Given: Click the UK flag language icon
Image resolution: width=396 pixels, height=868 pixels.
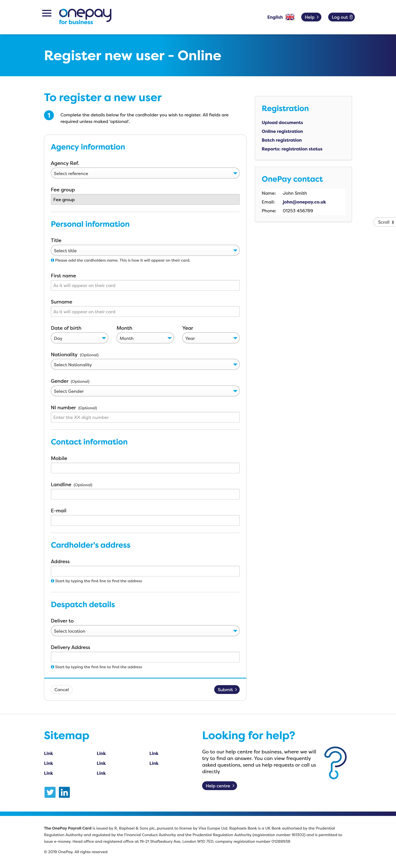Looking at the screenshot, I should click(x=290, y=17).
